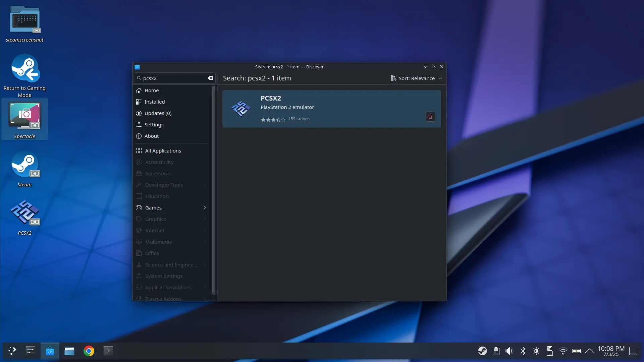The image size is (644, 362).
Task: Click the System Settings category
Action: click(172, 276)
